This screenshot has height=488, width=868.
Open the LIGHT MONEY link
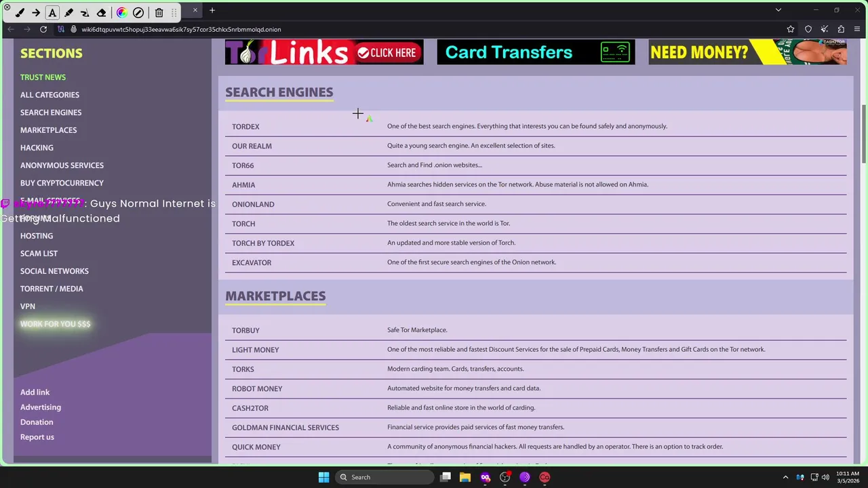pos(256,350)
